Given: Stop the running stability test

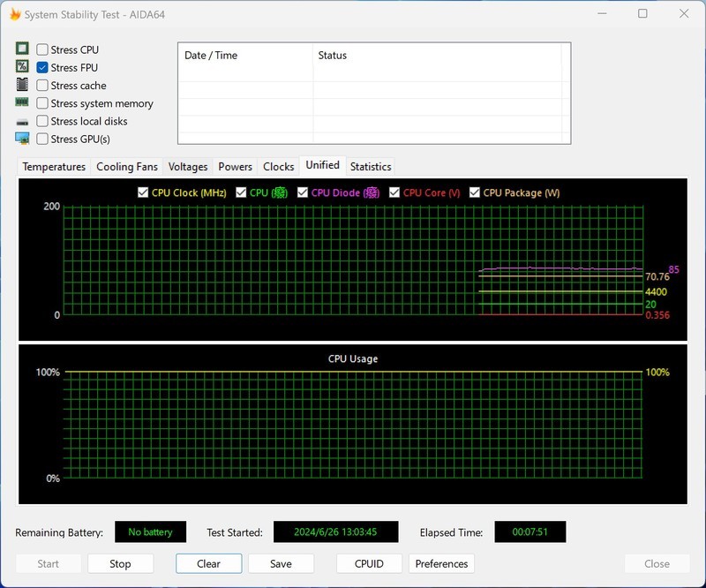Looking at the screenshot, I should tap(120, 563).
